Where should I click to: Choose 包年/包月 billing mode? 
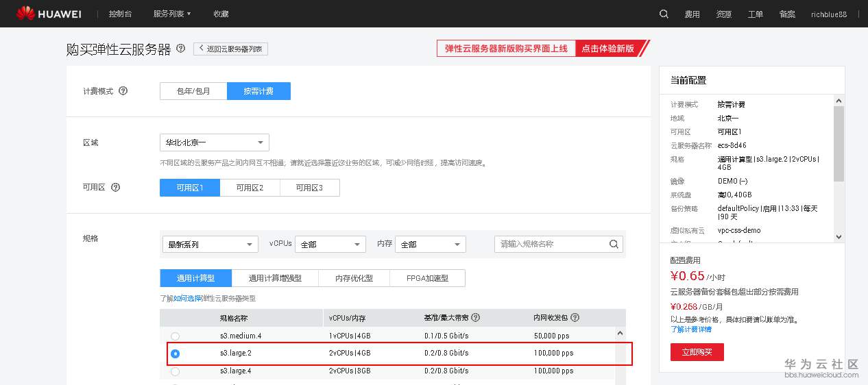click(x=193, y=91)
